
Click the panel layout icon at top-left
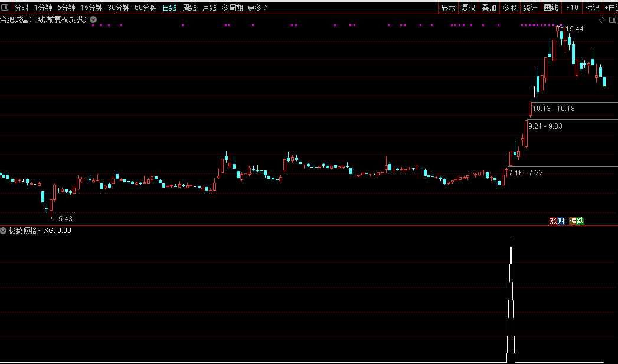coord(6,8)
